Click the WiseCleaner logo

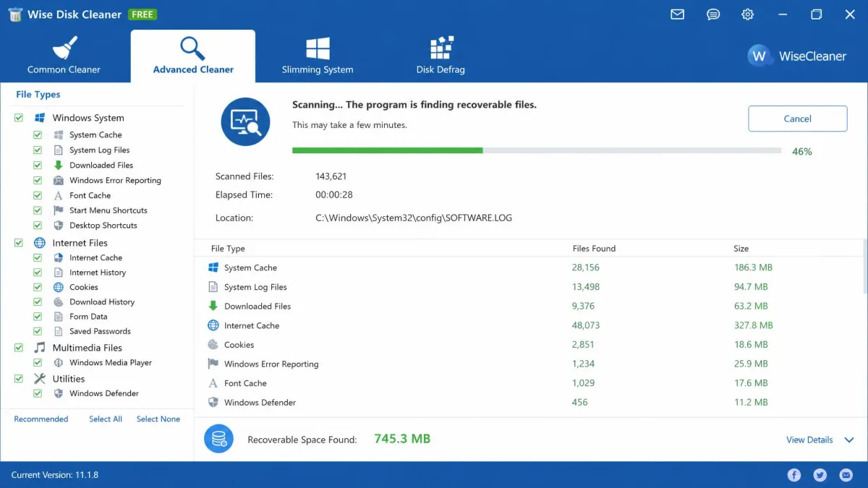pos(797,56)
